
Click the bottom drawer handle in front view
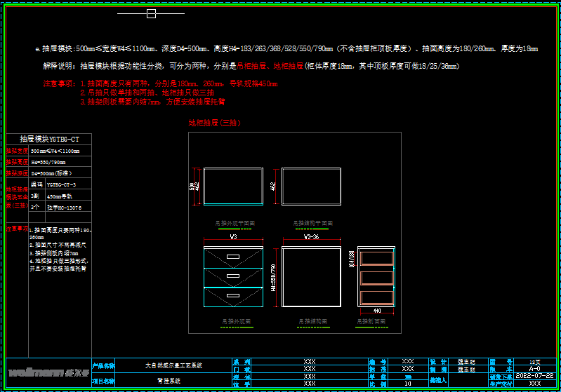[233, 297]
